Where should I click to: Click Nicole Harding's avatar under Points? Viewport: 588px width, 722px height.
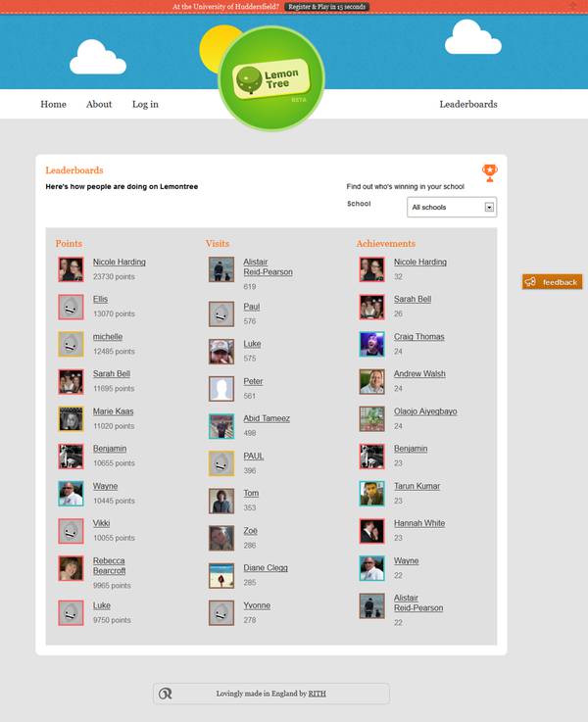pyautogui.click(x=71, y=269)
